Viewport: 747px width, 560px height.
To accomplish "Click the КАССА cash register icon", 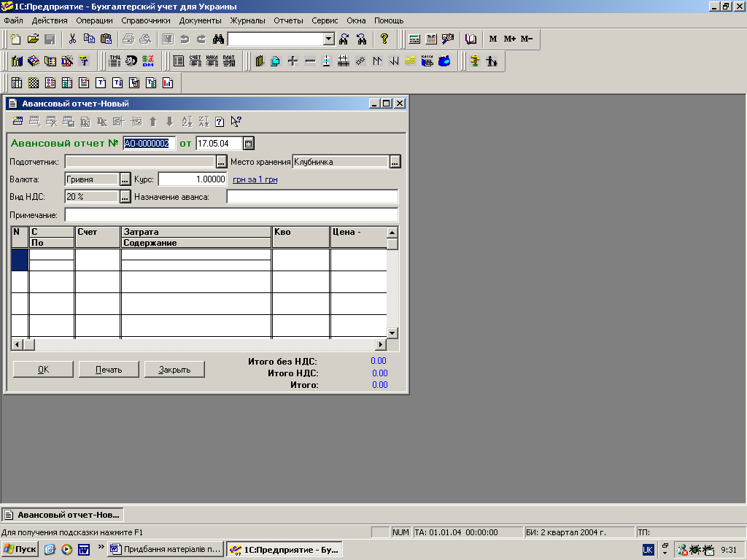I will pos(427,61).
